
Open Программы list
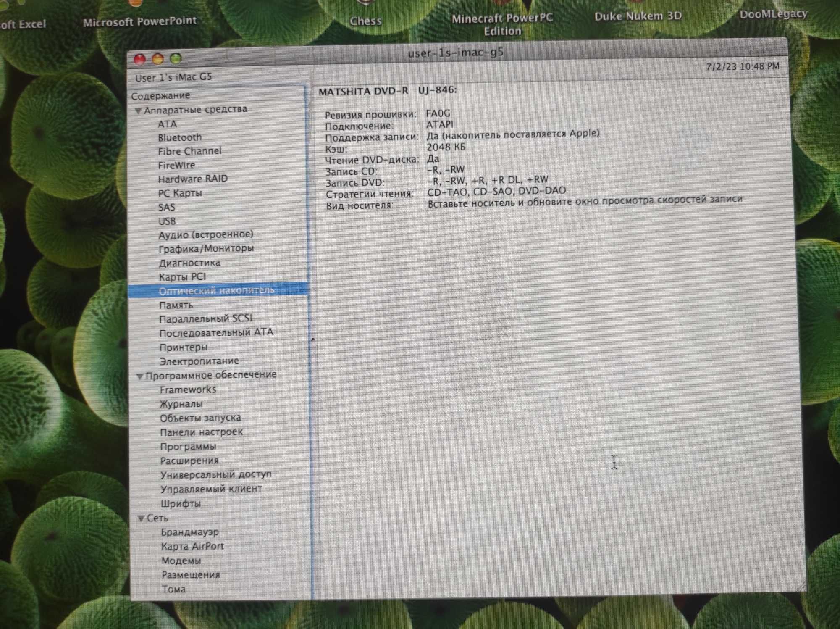click(188, 446)
